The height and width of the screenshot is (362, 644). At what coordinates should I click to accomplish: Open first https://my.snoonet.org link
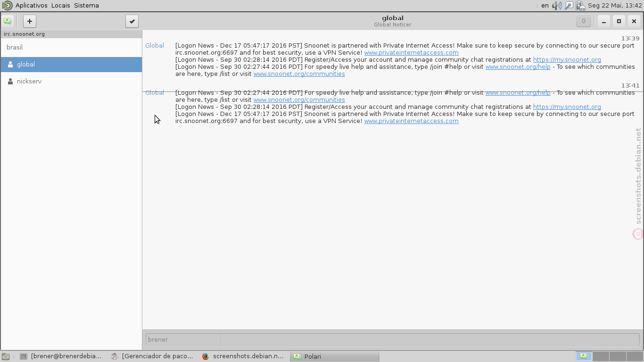click(567, 60)
